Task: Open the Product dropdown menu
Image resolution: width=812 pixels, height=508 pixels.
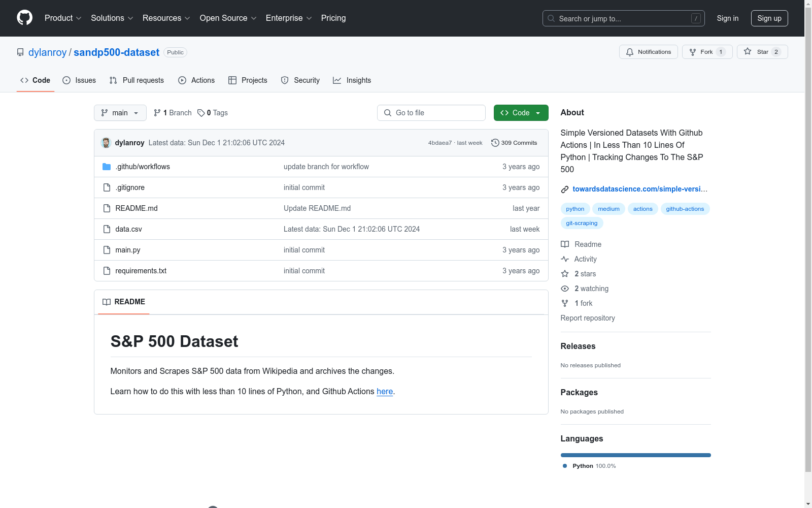Action: tap(63, 18)
